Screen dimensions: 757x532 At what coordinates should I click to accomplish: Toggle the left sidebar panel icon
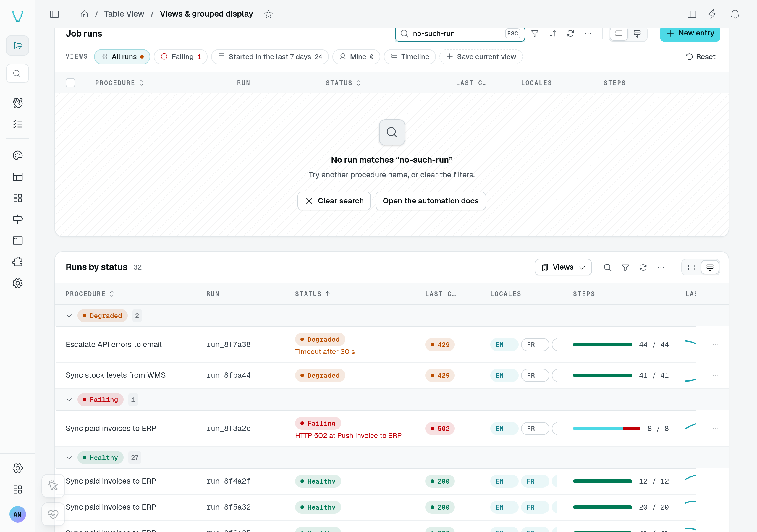coord(54,14)
